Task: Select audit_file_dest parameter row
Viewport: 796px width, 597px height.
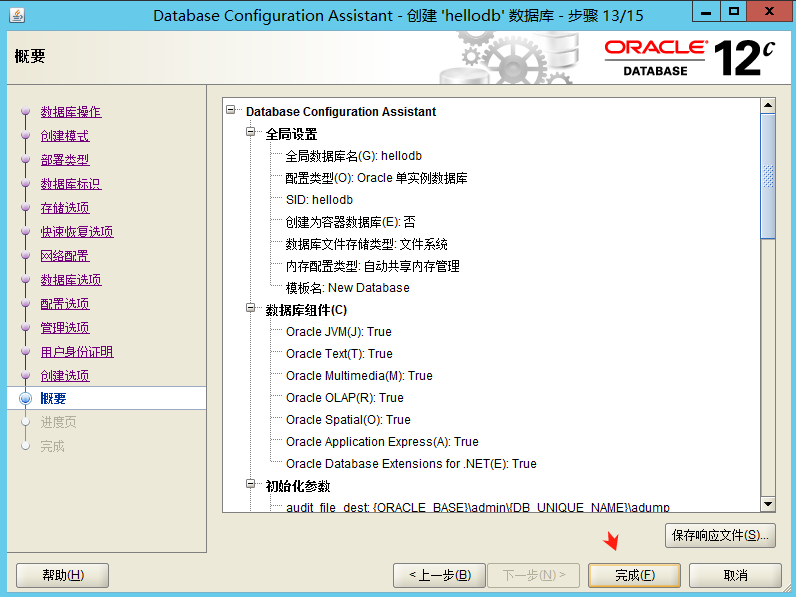Action: coord(478,507)
